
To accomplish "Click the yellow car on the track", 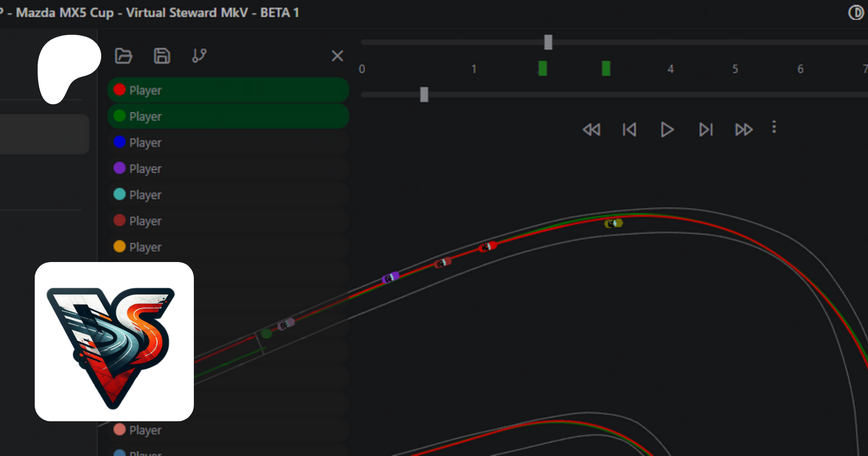I will (613, 223).
